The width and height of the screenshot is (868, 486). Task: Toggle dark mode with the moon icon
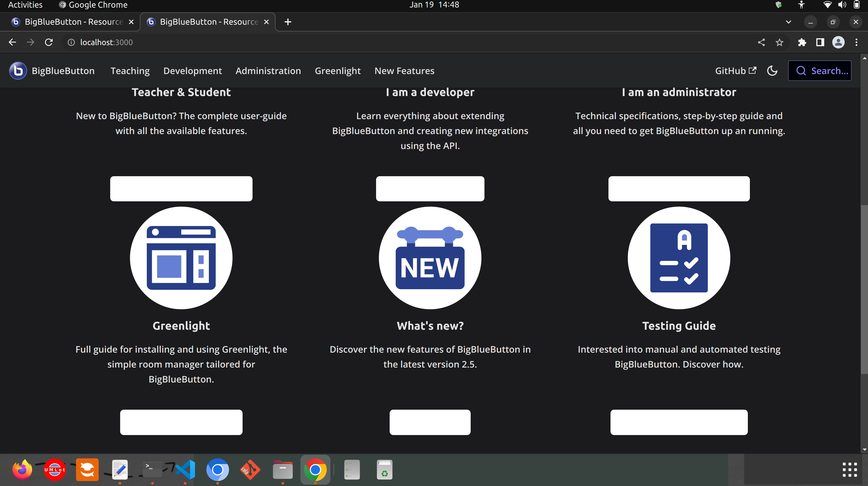click(772, 70)
